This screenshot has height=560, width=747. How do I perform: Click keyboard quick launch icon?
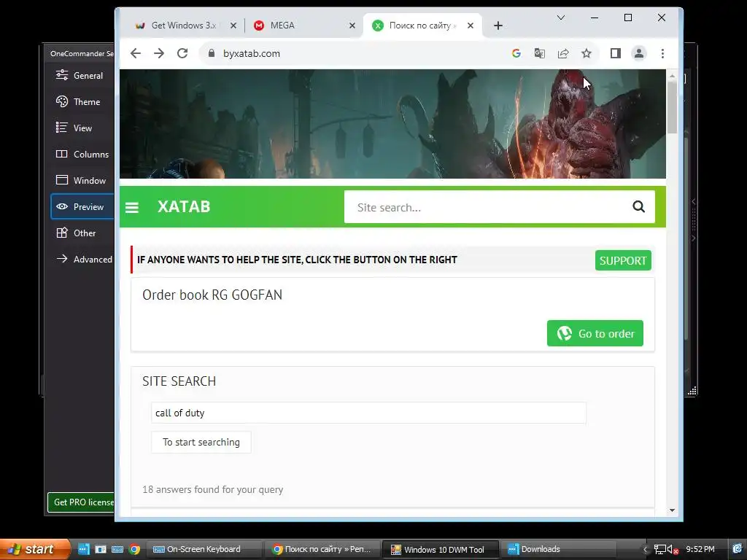[117, 550]
